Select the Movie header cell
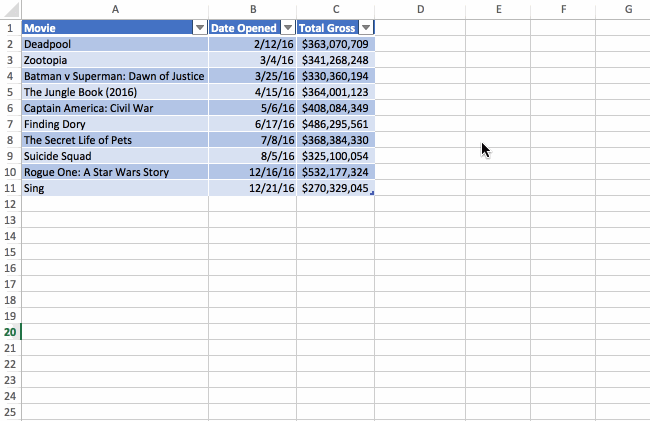Viewport: 650px width, 421px height. (115, 28)
